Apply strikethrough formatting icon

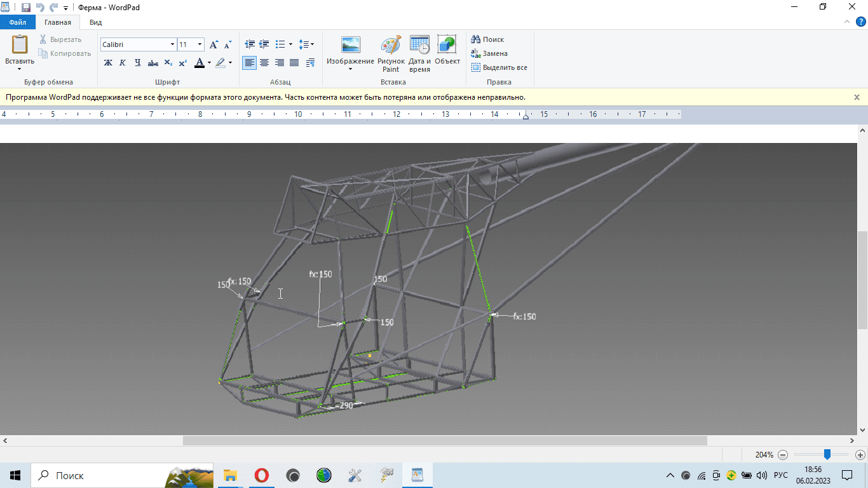[x=153, y=63]
